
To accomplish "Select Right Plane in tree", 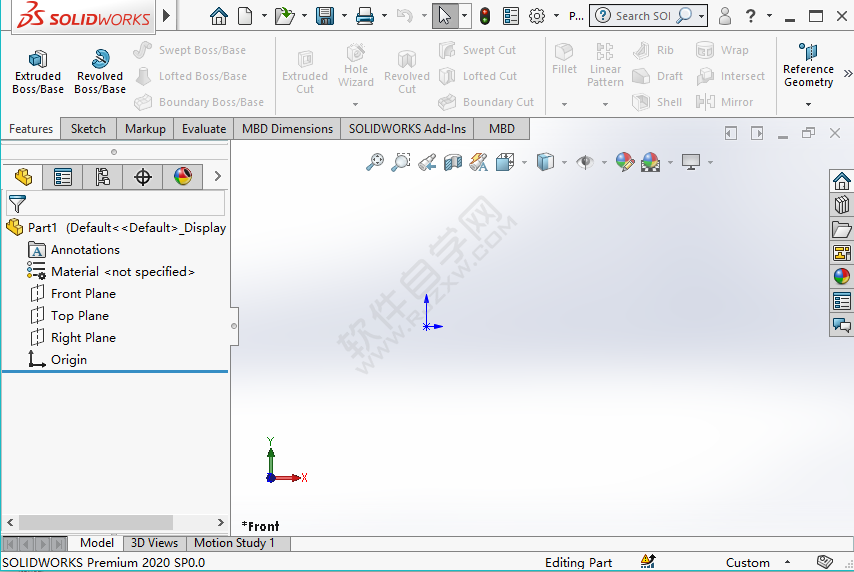I will 73,338.
